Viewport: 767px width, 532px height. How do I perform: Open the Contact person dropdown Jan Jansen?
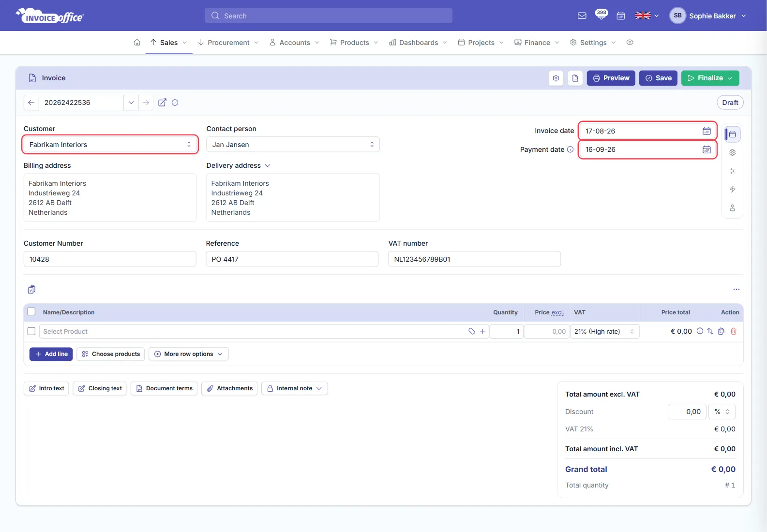(293, 145)
